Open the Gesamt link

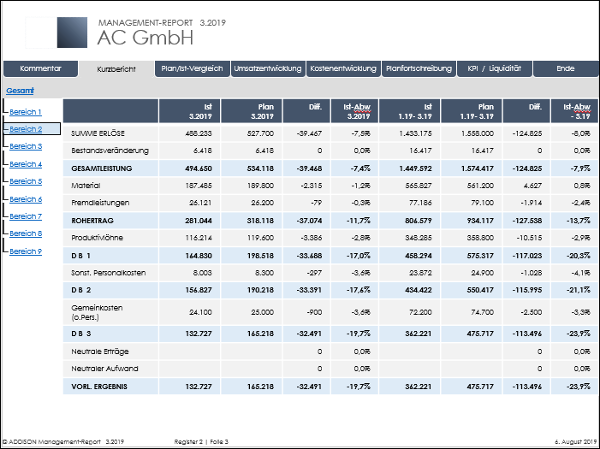pyautogui.click(x=20, y=91)
